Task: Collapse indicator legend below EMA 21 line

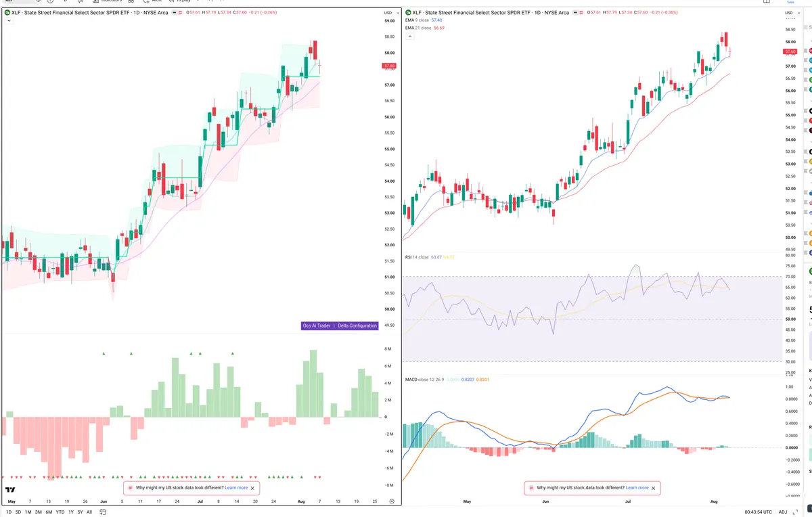Action: click(x=409, y=36)
